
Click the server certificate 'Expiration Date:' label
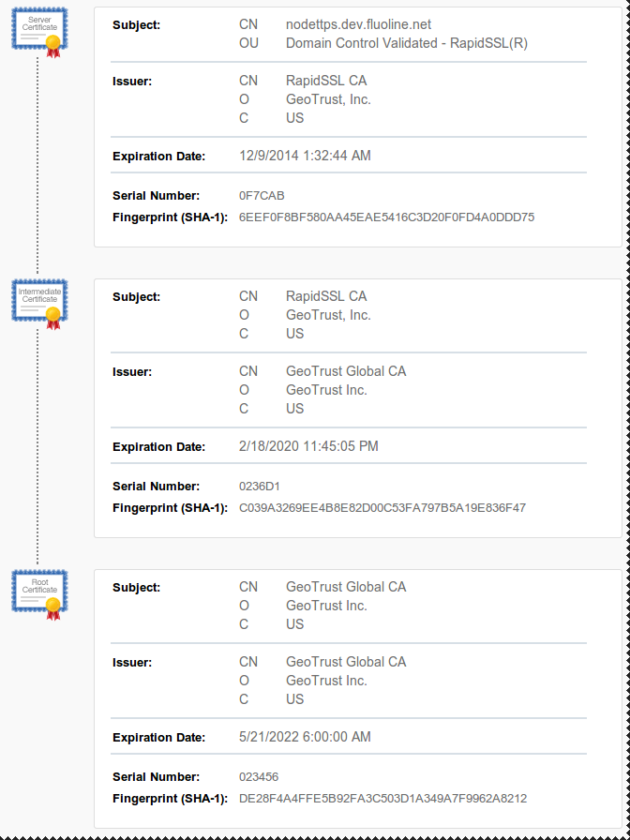click(159, 157)
